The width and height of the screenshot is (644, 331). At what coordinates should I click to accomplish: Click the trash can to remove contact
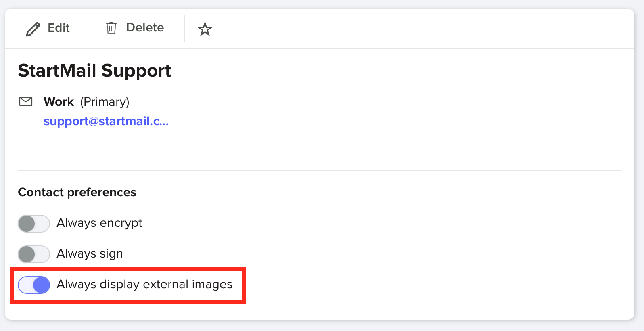pyautogui.click(x=111, y=28)
